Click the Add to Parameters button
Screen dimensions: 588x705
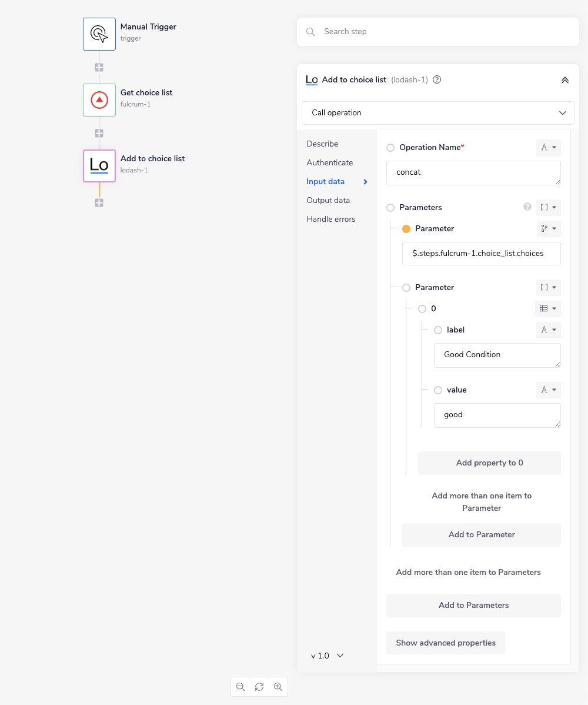pos(473,606)
